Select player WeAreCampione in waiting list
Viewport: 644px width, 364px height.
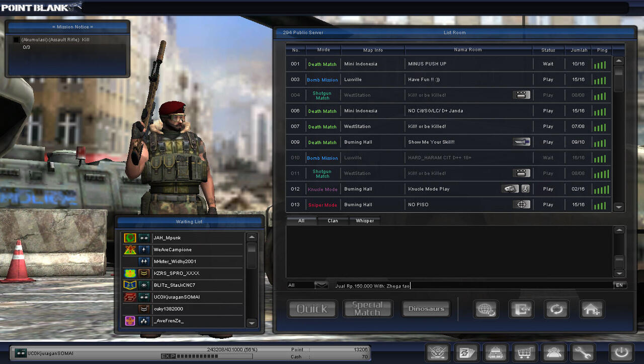pos(184,250)
